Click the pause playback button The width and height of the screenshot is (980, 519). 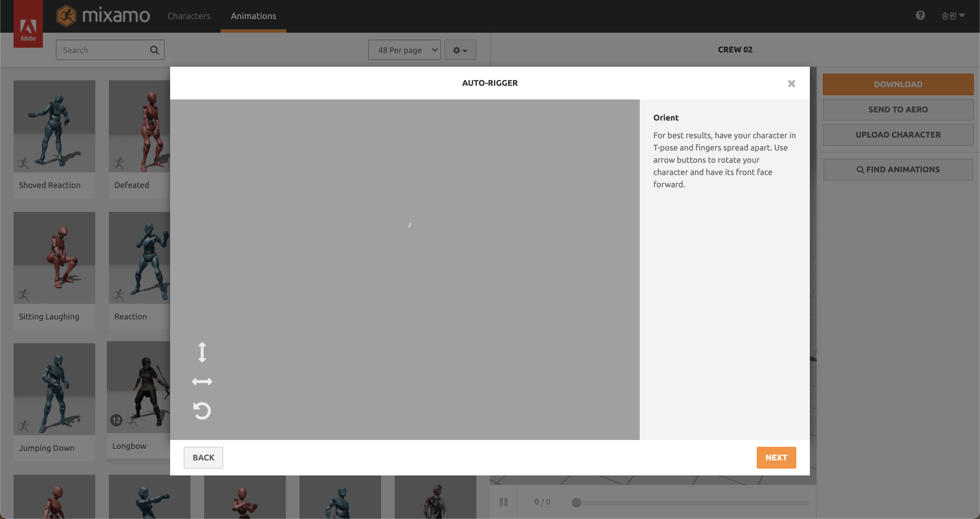(503, 502)
